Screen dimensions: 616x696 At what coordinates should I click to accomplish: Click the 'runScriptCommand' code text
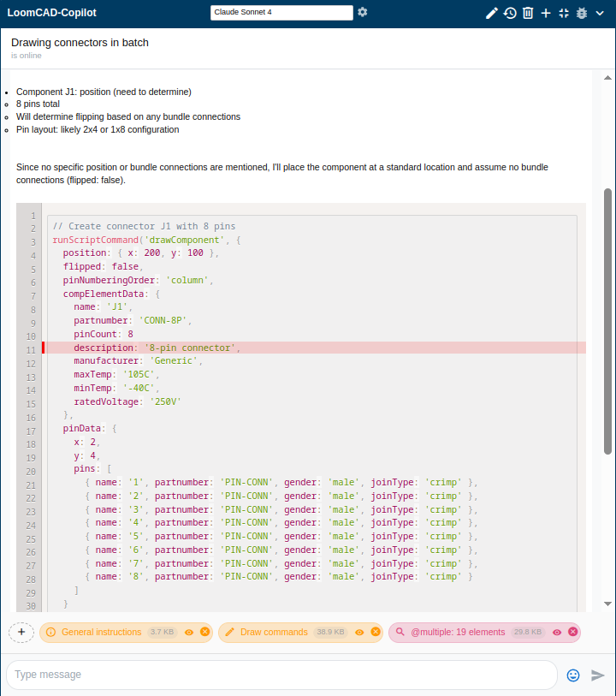tap(95, 240)
